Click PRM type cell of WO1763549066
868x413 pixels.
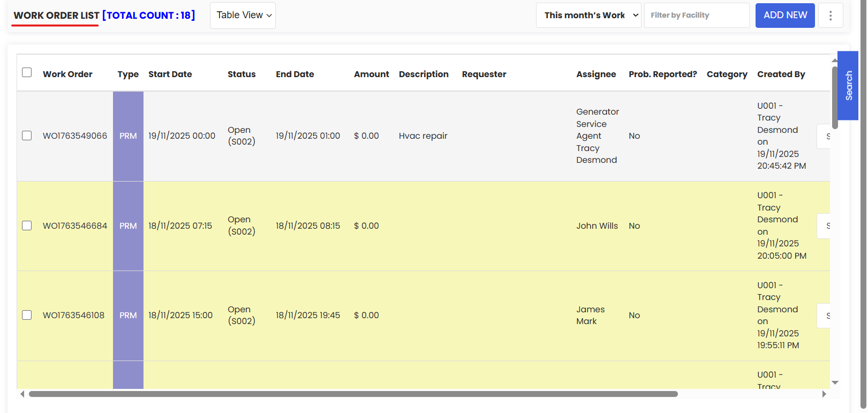point(128,136)
